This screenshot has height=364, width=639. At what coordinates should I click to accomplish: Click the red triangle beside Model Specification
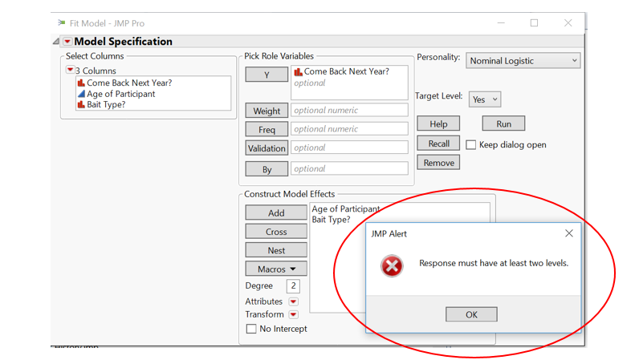pyautogui.click(x=67, y=42)
